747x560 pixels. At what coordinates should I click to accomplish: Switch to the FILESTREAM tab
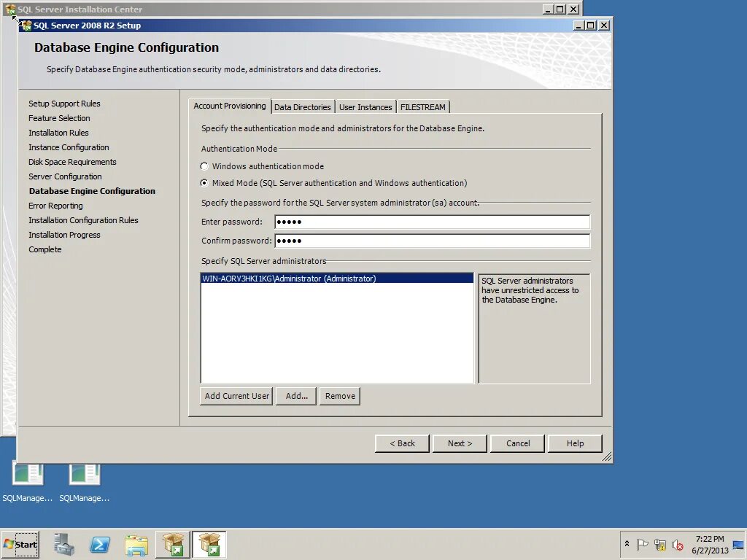423,107
